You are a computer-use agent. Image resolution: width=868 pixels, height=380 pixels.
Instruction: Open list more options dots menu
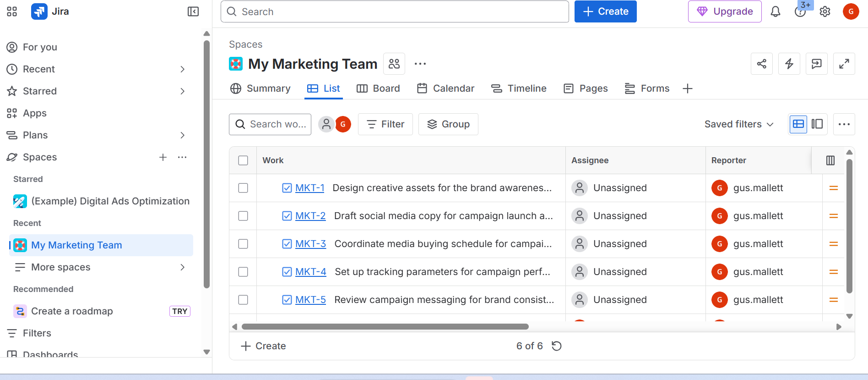pyautogui.click(x=844, y=124)
